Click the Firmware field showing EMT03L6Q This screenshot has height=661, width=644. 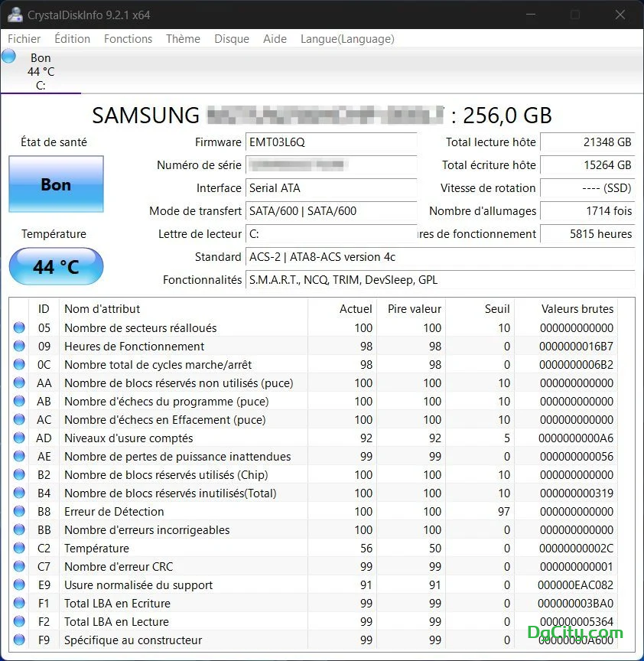331,142
